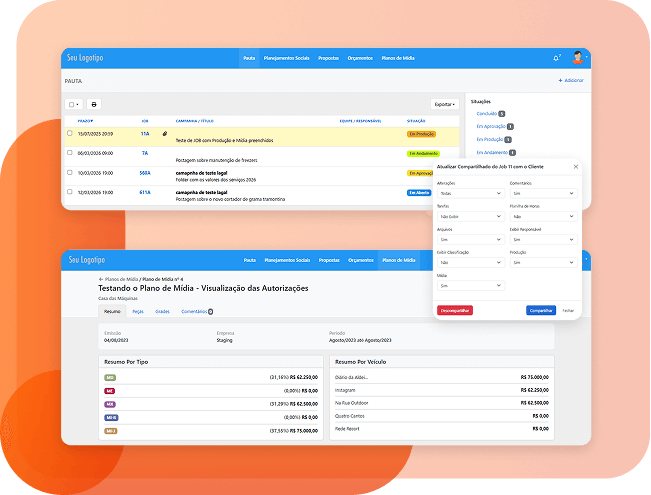Click the user avatar in the top bar

[x=578, y=58]
